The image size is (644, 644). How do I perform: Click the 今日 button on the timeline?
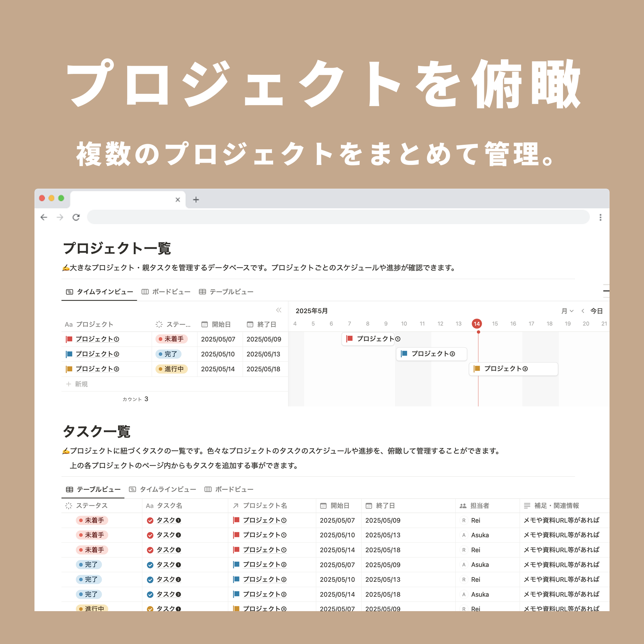point(596,311)
